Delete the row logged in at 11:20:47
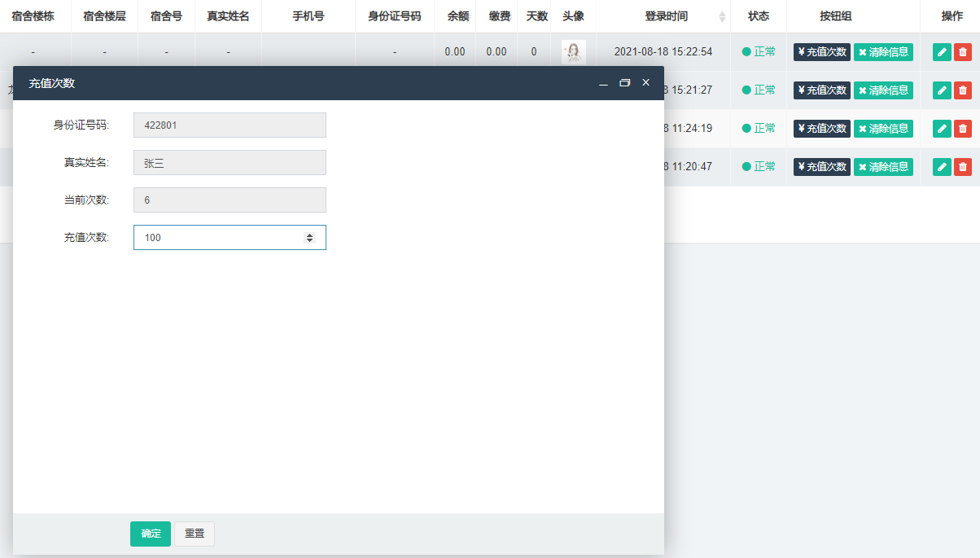980x558 pixels. click(963, 167)
